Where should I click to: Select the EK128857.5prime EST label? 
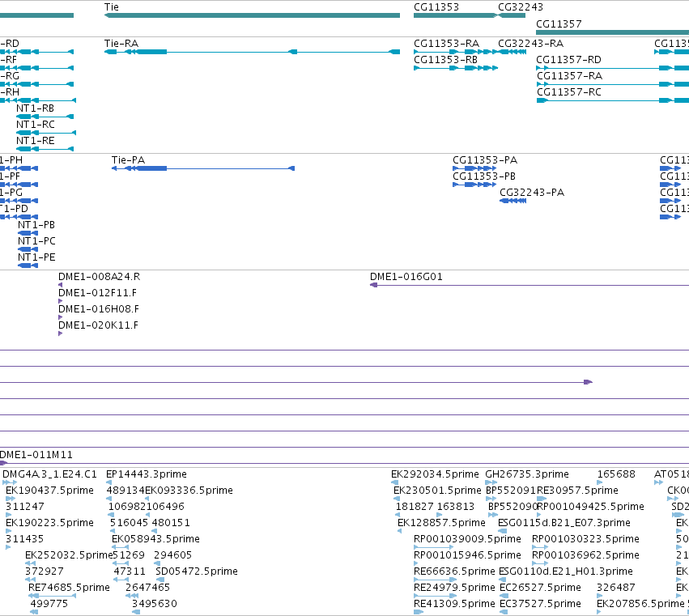441,523
